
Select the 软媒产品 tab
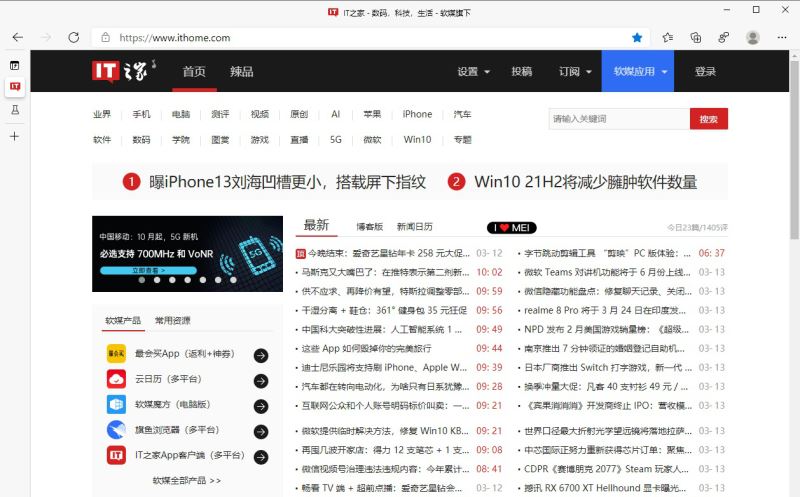pos(123,320)
